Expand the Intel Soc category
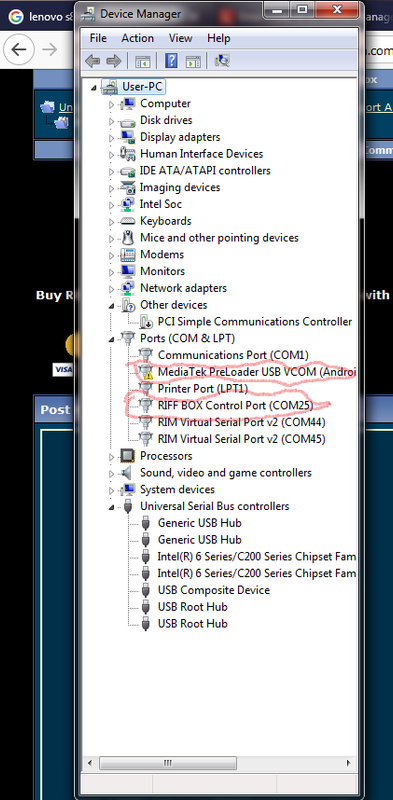Viewport: 393px width, 800px height. pyautogui.click(x=112, y=205)
